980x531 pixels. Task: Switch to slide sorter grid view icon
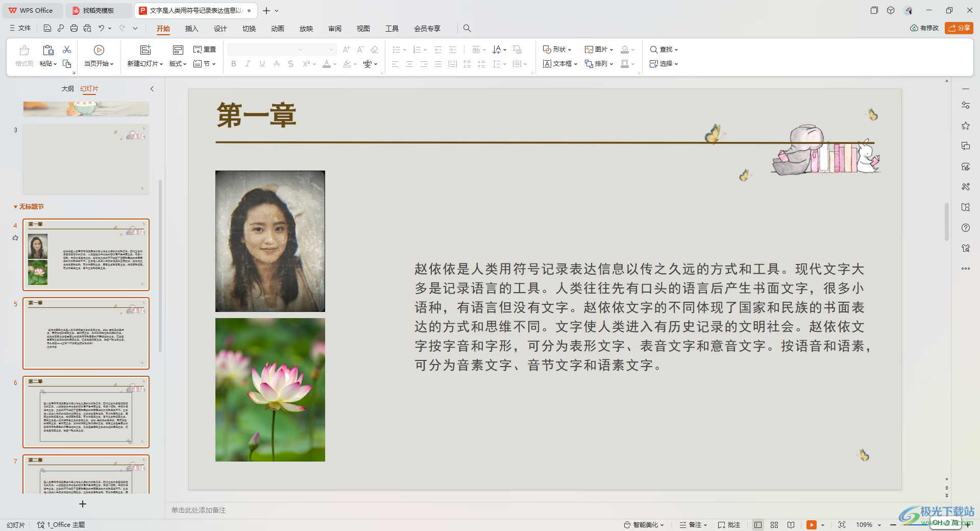coord(774,525)
